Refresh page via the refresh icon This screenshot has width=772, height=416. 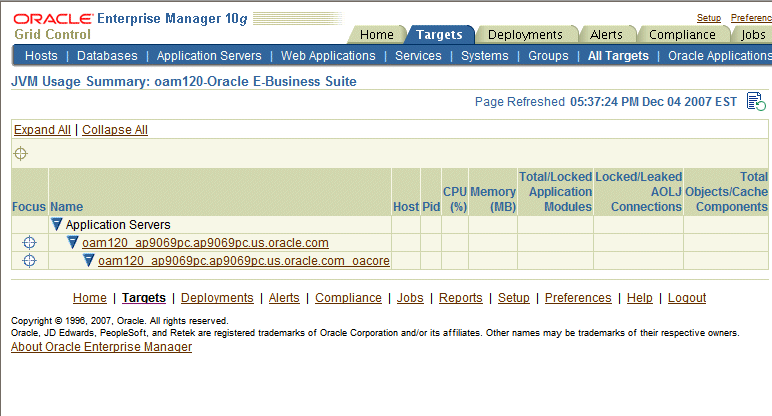tap(756, 101)
